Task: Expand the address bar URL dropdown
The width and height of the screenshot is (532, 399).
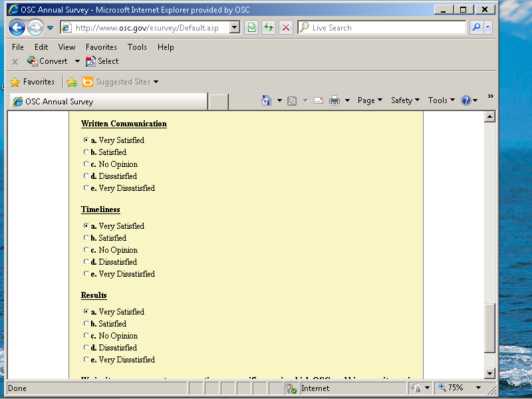Action: click(x=234, y=28)
